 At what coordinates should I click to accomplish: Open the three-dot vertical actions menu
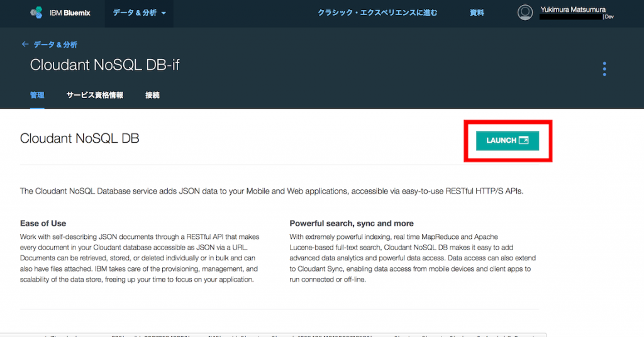604,69
